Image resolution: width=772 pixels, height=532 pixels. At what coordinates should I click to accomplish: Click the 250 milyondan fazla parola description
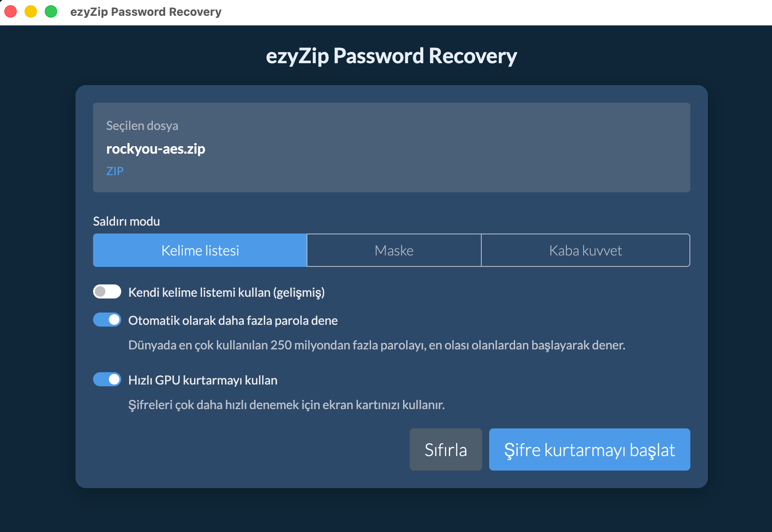tap(377, 345)
